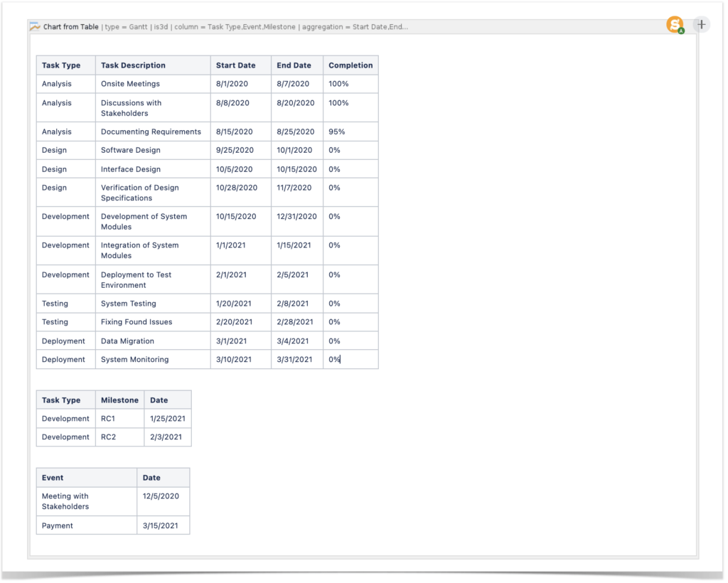Click the plus insert button
728x583 pixels.
702,23
